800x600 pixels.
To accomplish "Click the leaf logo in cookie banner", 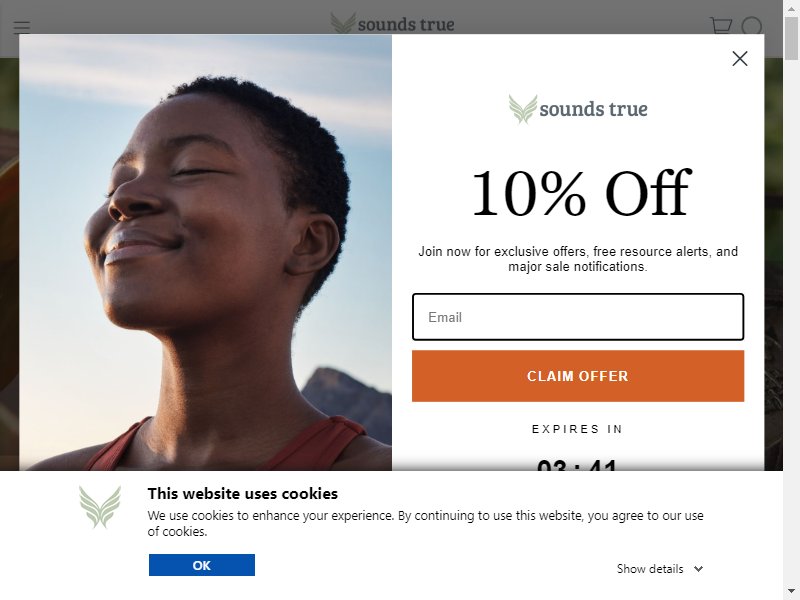I will click(x=100, y=507).
